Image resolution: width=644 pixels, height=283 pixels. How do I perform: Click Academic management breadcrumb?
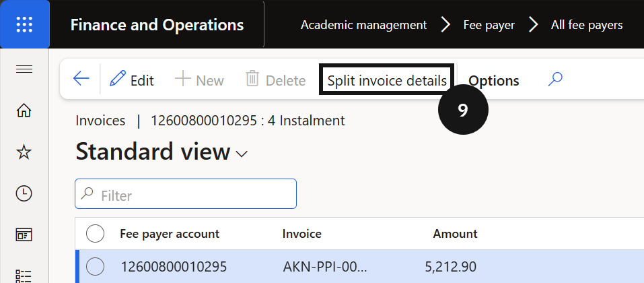[363, 25]
